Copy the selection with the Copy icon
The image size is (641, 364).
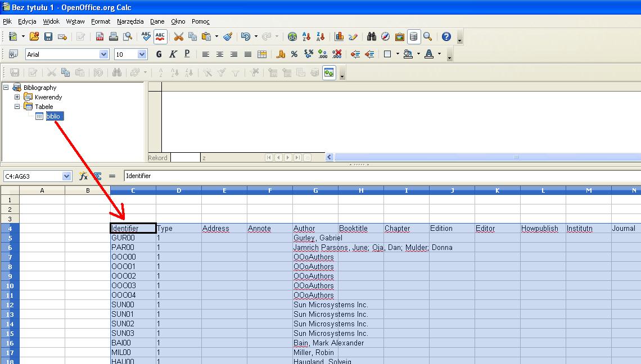coord(192,37)
